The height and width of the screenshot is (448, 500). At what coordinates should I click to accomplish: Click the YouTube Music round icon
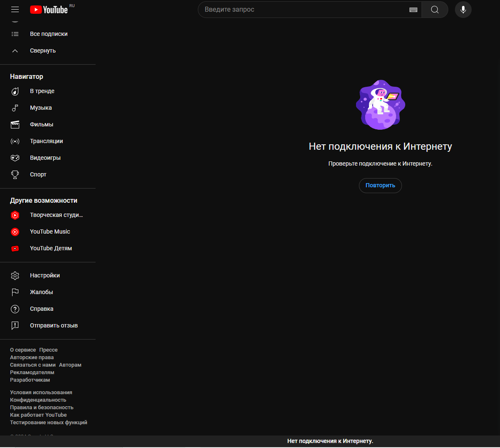point(15,232)
